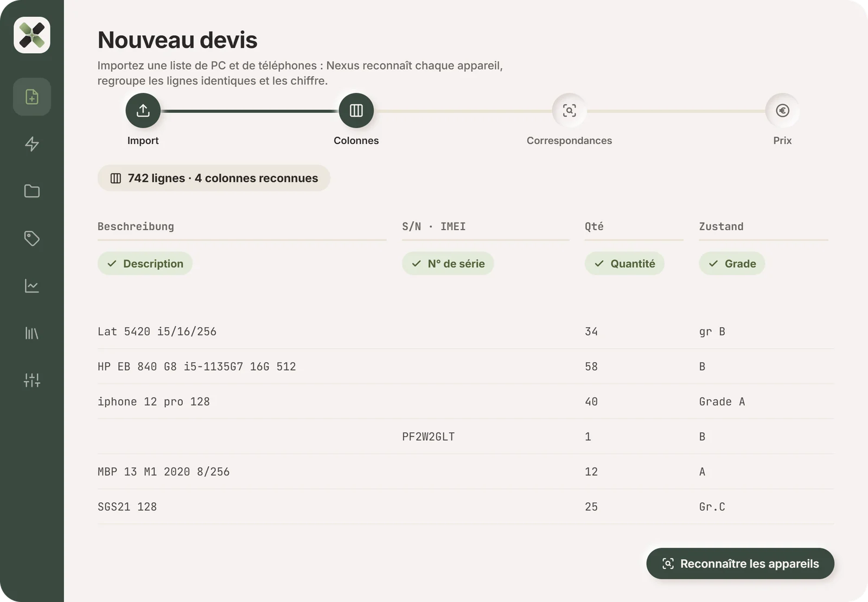The image size is (868, 602).
Task: Click the 742 lignes summary badge
Action: coord(214,178)
